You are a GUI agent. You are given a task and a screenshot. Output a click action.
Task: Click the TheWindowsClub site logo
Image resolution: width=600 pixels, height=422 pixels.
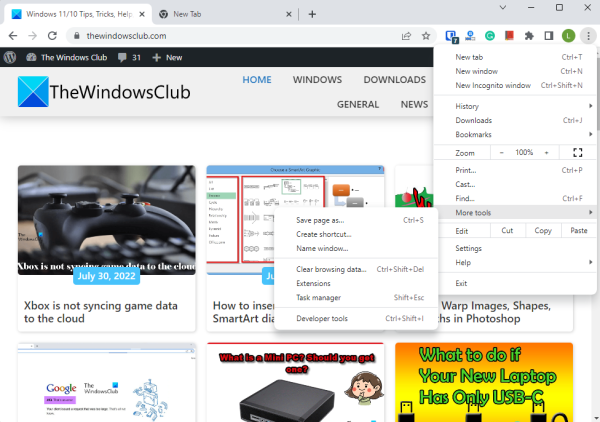pyautogui.click(x=104, y=92)
